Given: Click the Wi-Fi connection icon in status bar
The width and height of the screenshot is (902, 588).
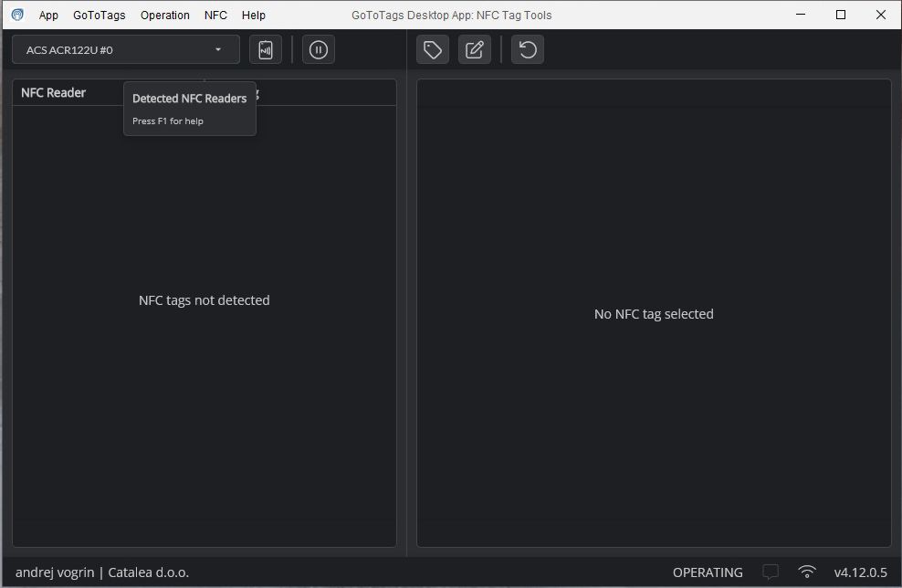Looking at the screenshot, I should (807, 572).
